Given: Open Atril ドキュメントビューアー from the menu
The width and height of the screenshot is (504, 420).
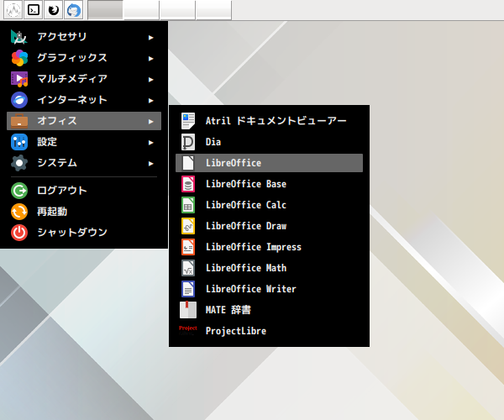Looking at the screenshot, I should [269, 121].
